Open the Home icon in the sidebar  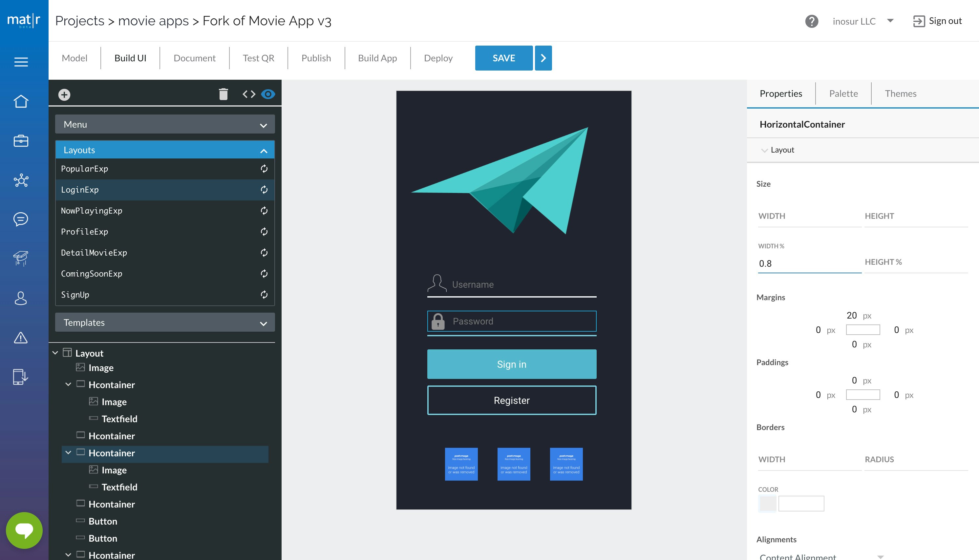(21, 101)
